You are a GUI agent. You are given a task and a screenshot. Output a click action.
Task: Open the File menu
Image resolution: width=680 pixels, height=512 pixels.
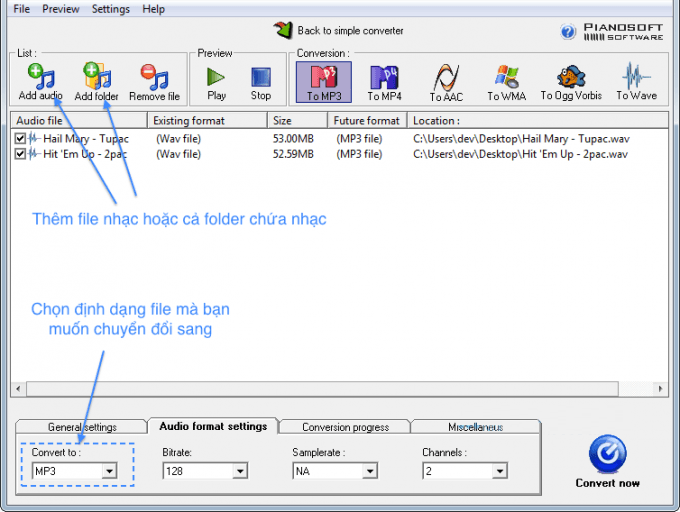[x=22, y=9]
